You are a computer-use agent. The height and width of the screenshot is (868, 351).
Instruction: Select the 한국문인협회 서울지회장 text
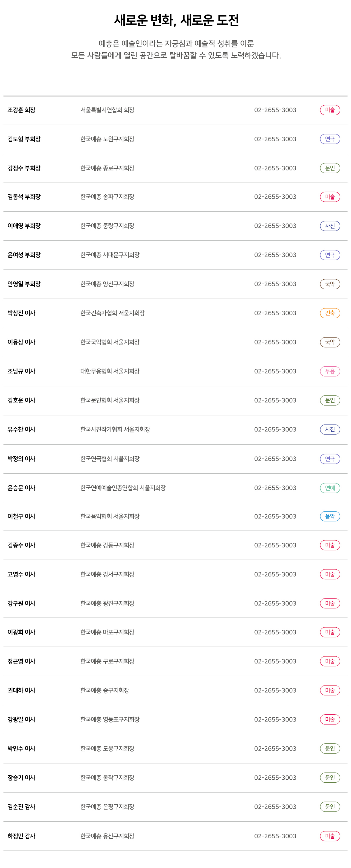pyautogui.click(x=109, y=401)
